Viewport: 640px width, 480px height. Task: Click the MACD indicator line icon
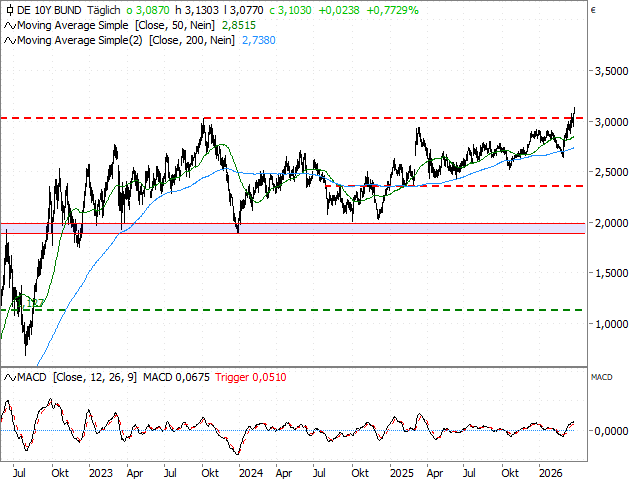coord(9,376)
